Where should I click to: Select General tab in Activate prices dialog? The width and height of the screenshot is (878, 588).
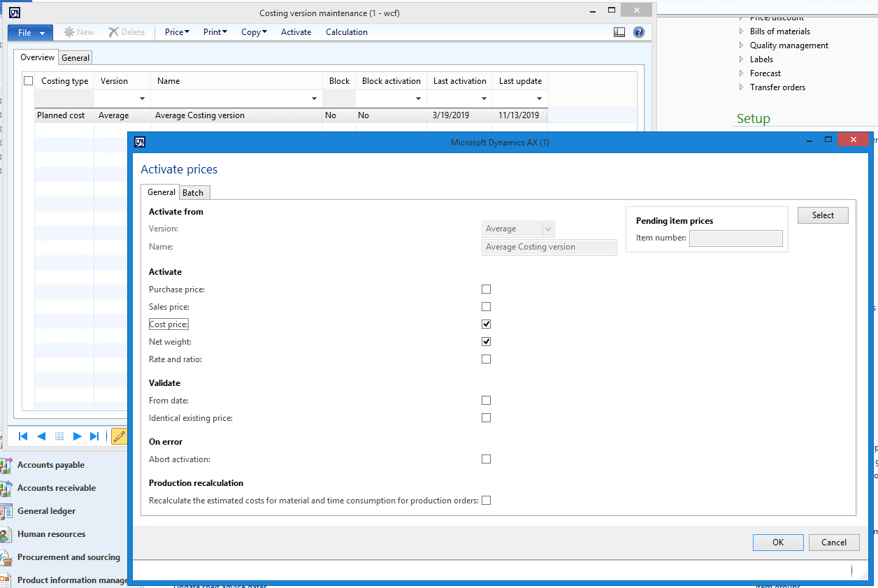click(x=161, y=192)
